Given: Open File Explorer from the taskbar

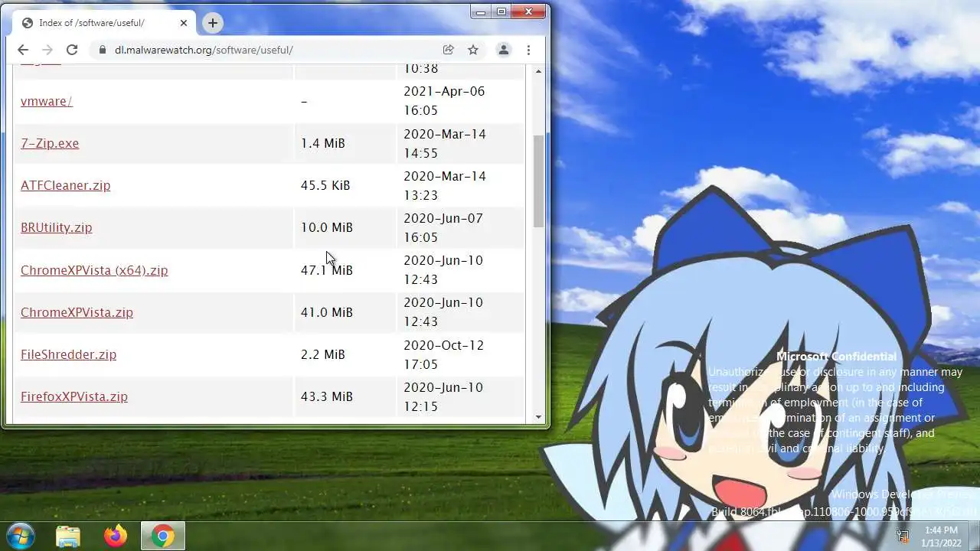Looking at the screenshot, I should (x=68, y=536).
